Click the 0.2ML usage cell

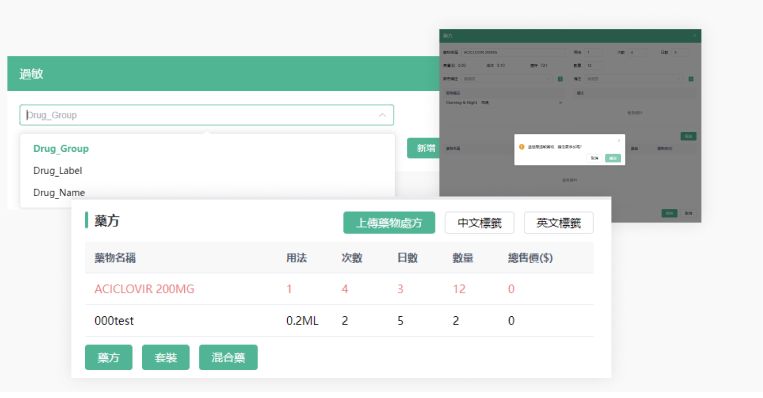point(302,321)
